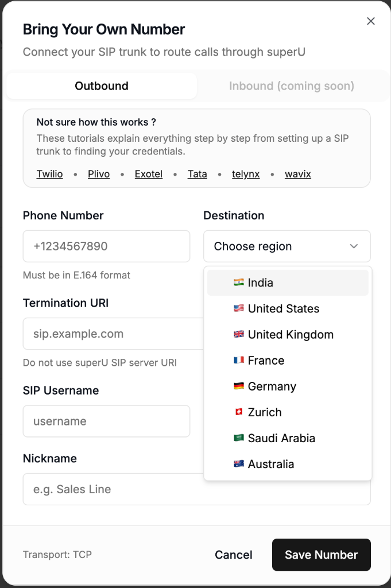The image size is (391, 588).
Task: Switch to the Outbound tab
Action: pos(101,85)
